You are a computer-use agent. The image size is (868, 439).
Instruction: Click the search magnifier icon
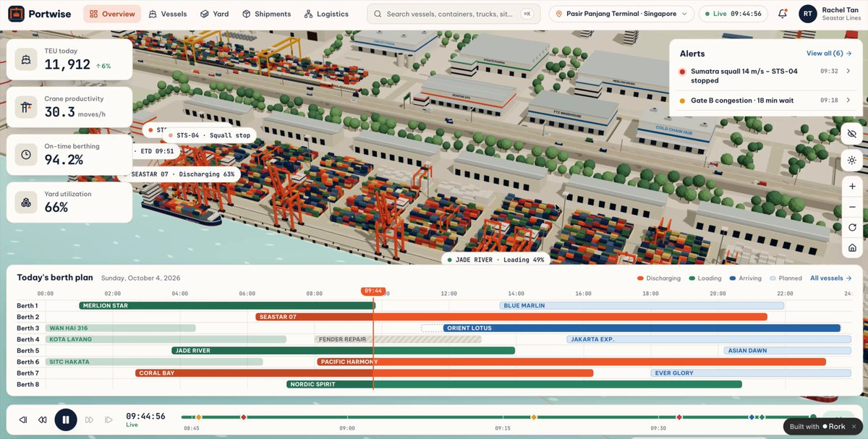tap(378, 14)
